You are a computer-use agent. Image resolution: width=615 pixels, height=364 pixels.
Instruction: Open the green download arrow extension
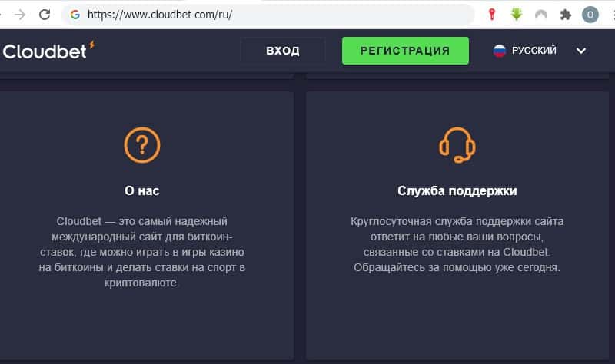point(517,15)
